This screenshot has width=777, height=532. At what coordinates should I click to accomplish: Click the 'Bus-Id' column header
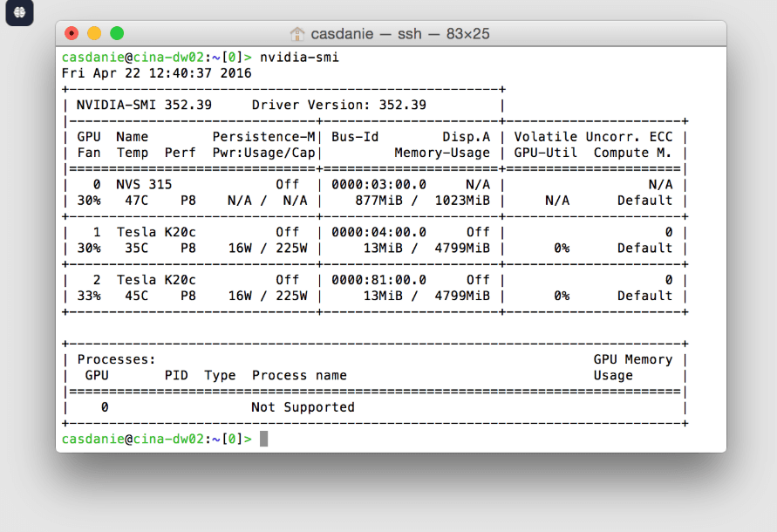(355, 137)
